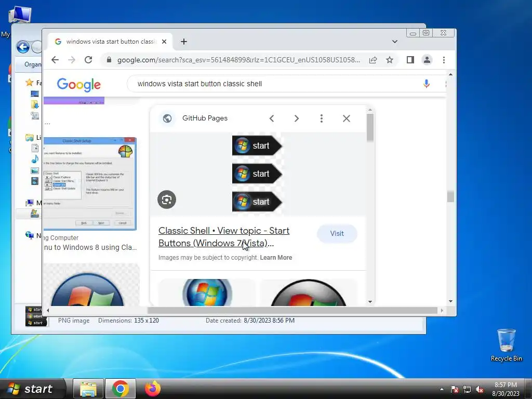Switch to Chrome on the taskbar
This screenshot has width=532, height=399.
120,389
